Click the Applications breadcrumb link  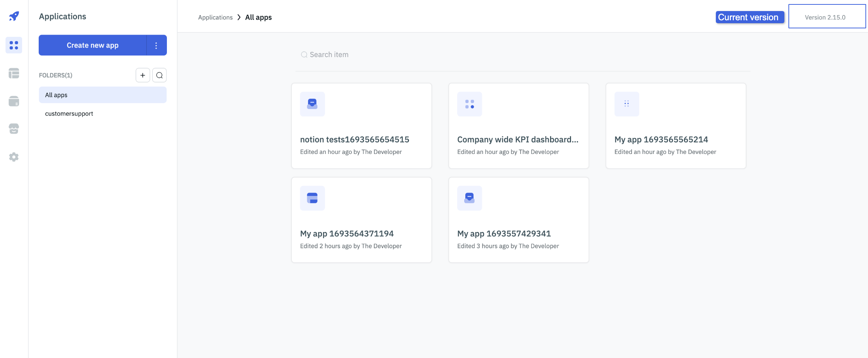pos(215,17)
